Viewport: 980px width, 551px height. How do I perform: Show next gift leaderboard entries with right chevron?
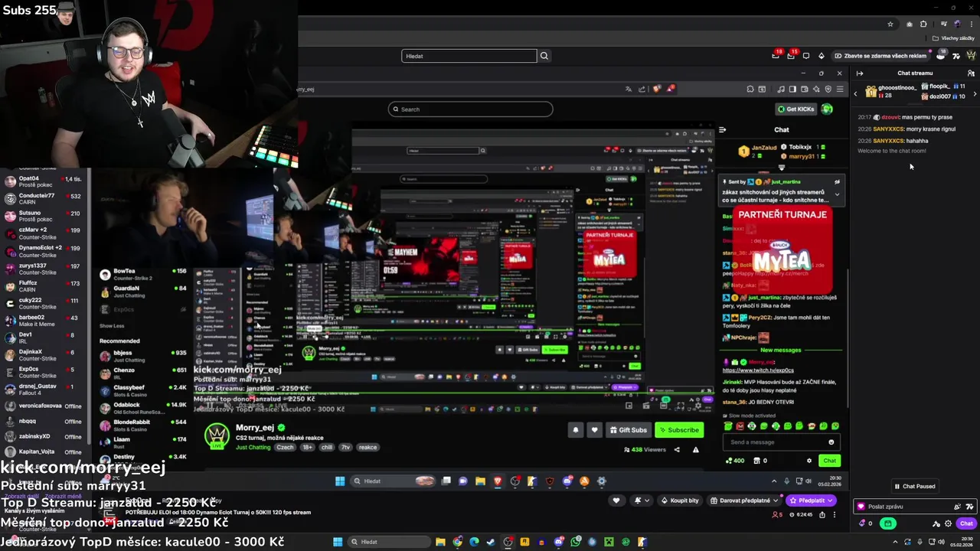[x=975, y=93]
